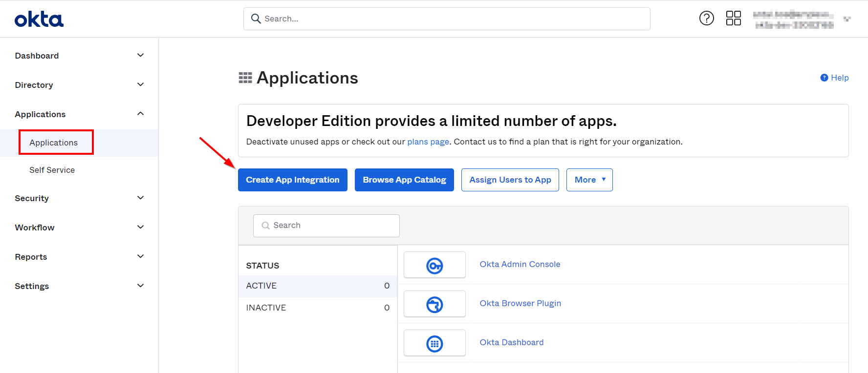Open the plans page link

click(428, 142)
